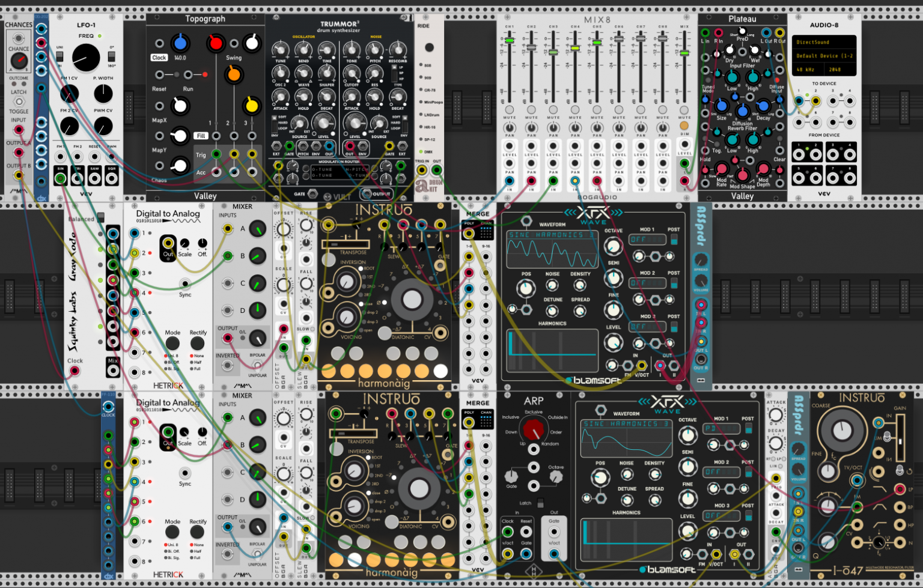
Task: Click the 140.0 tempo readout on Topograph
Action: (180, 58)
